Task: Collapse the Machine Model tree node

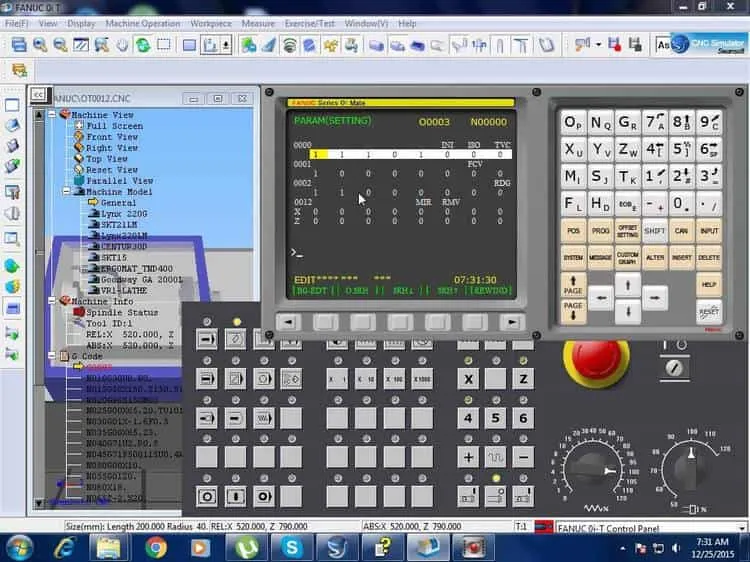Action: [x=66, y=191]
